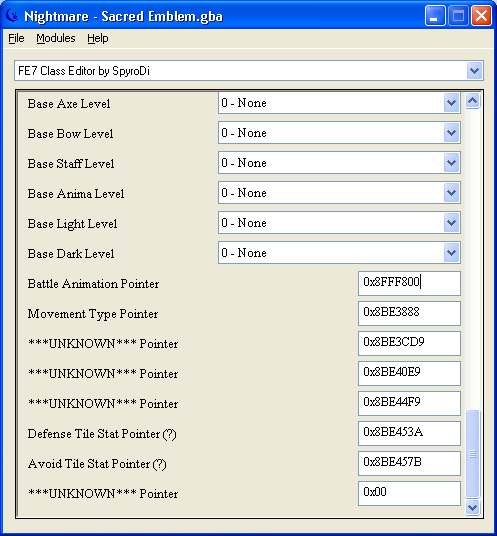
Task: Open the FE7 Class Editor module dropdown
Action: (474, 71)
